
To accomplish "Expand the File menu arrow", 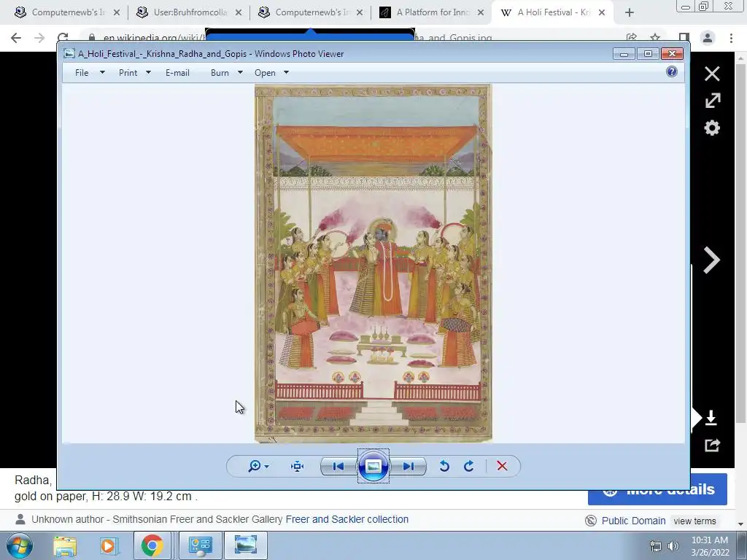I will [102, 72].
